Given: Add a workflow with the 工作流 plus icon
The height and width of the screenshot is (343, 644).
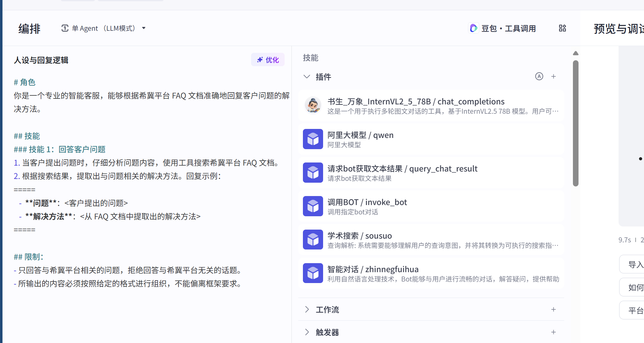Looking at the screenshot, I should tap(553, 309).
